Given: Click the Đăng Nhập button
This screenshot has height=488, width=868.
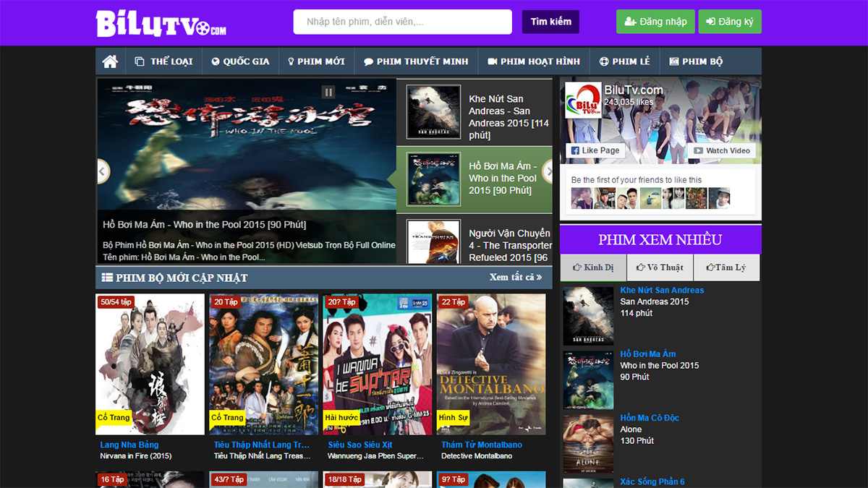Looking at the screenshot, I should coord(655,22).
